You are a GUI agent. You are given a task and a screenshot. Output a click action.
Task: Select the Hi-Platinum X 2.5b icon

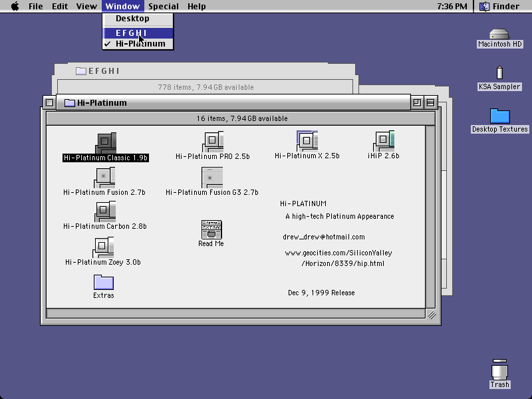307,141
